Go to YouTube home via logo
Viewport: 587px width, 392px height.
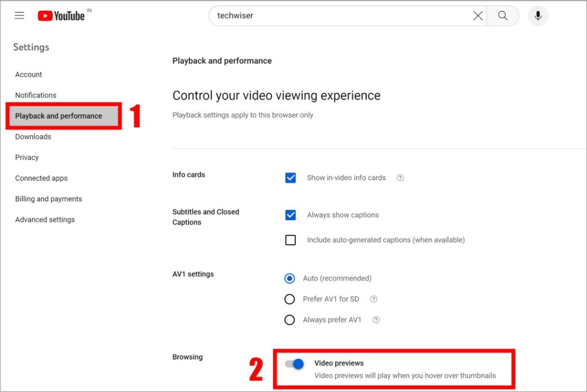click(61, 15)
